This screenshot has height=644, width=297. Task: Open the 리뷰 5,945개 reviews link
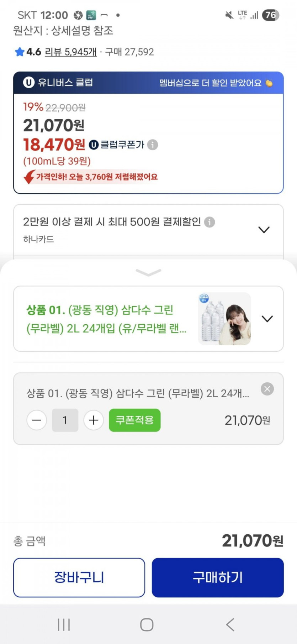(70, 52)
